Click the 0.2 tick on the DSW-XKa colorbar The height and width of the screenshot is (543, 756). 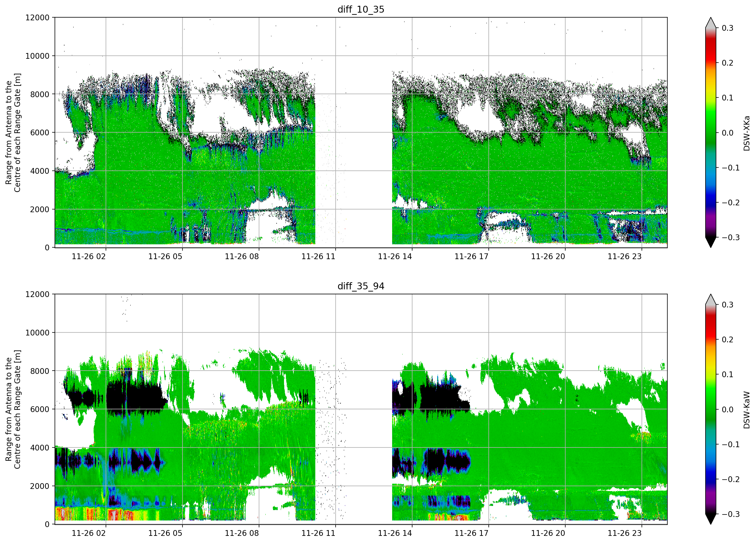point(727,63)
